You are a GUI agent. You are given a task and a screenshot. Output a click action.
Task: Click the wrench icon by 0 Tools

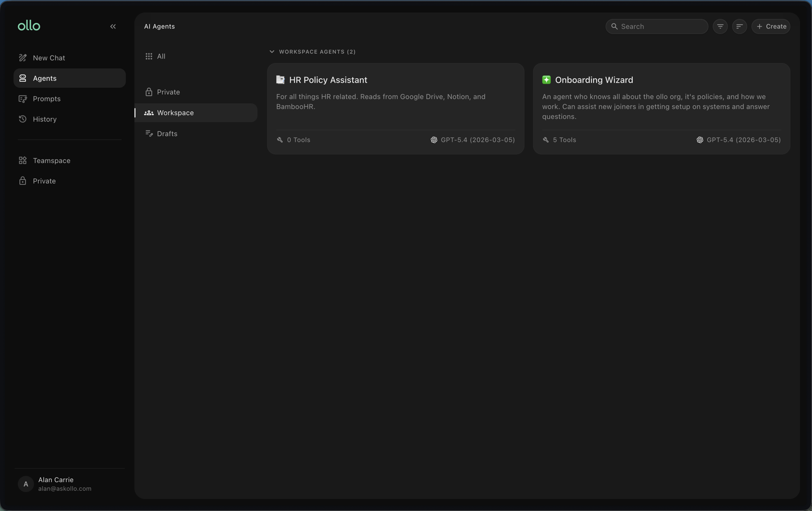(280, 140)
